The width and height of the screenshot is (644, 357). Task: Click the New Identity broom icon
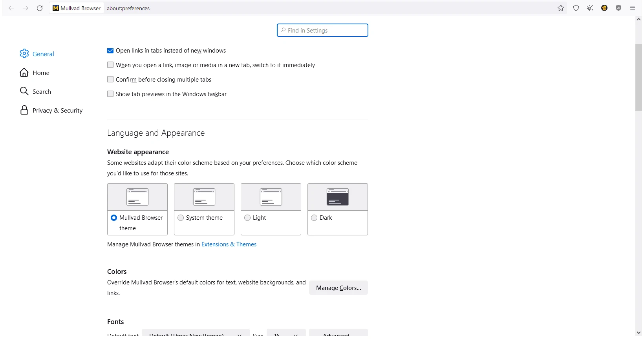590,8
